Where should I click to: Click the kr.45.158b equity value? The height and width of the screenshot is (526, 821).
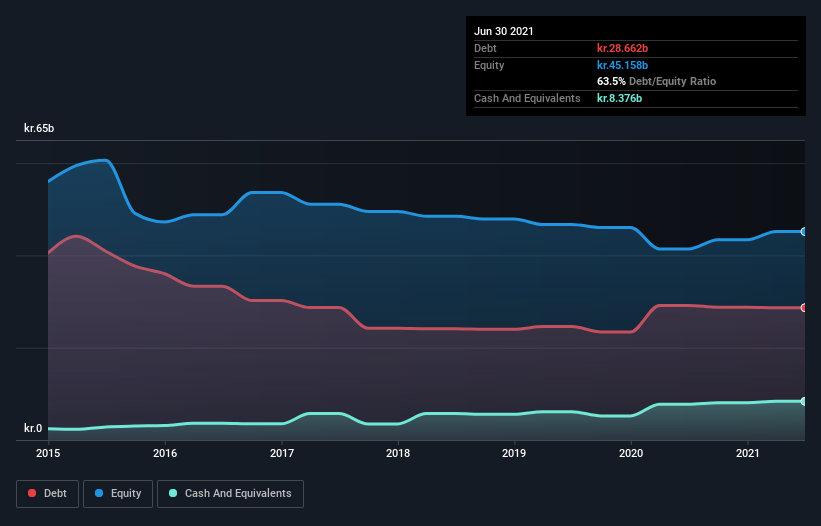[x=623, y=65]
